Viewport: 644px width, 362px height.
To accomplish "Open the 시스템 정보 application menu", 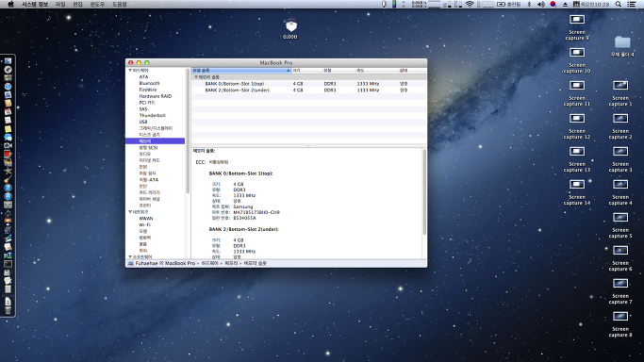I will click(35, 4).
